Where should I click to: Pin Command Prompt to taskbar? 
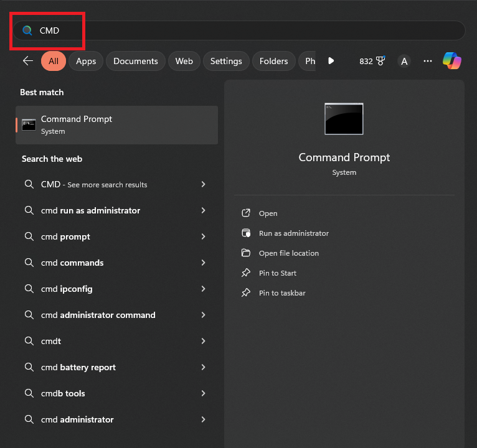282,293
